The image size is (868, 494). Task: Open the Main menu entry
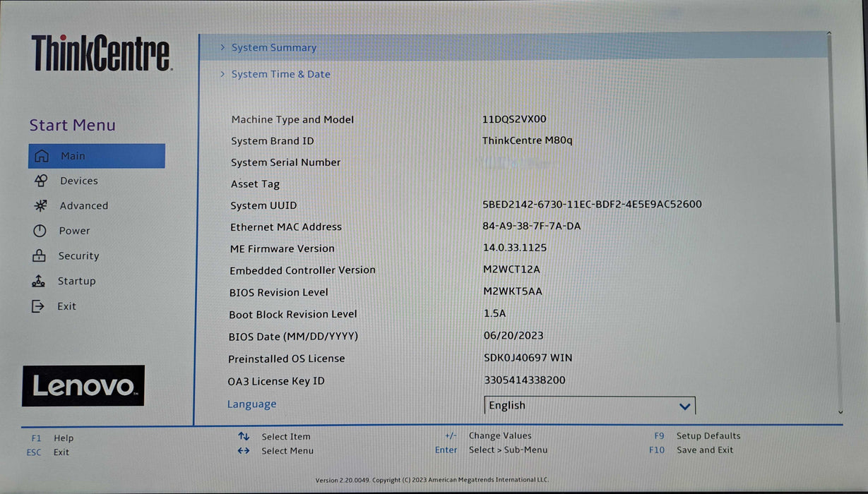tap(97, 156)
